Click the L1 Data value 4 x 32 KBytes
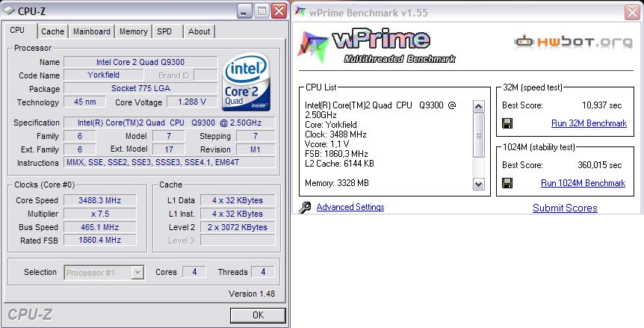Viewport: 644px width, 328px height. (238, 200)
